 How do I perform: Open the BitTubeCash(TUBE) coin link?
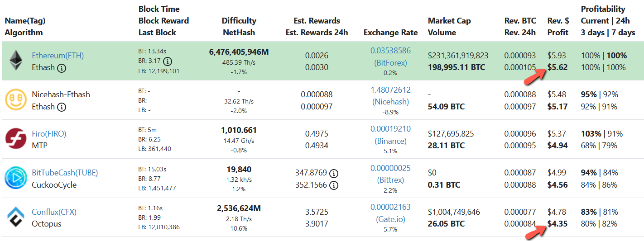click(65, 173)
